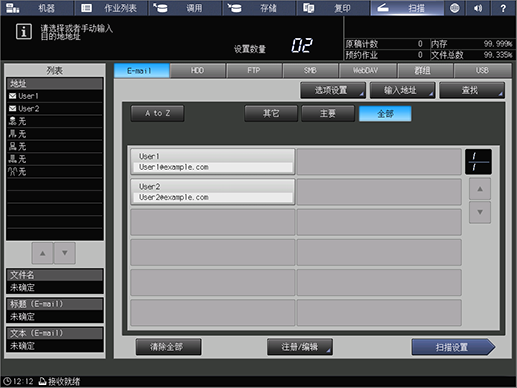517x388 pixels.
Task: Switch to the 存储 store tab
Action: tap(259, 8)
